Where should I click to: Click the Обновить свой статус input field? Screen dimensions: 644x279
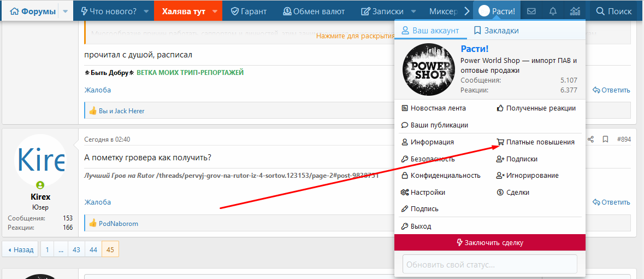489,264
